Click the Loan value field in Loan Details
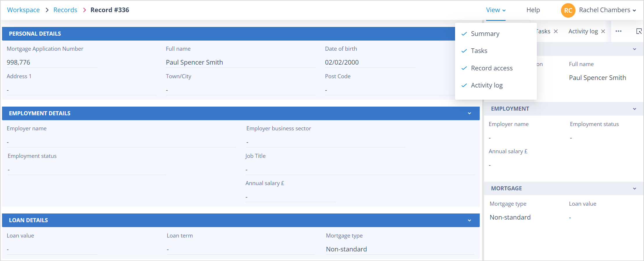Viewport: 644px width, 261px height. point(52,249)
